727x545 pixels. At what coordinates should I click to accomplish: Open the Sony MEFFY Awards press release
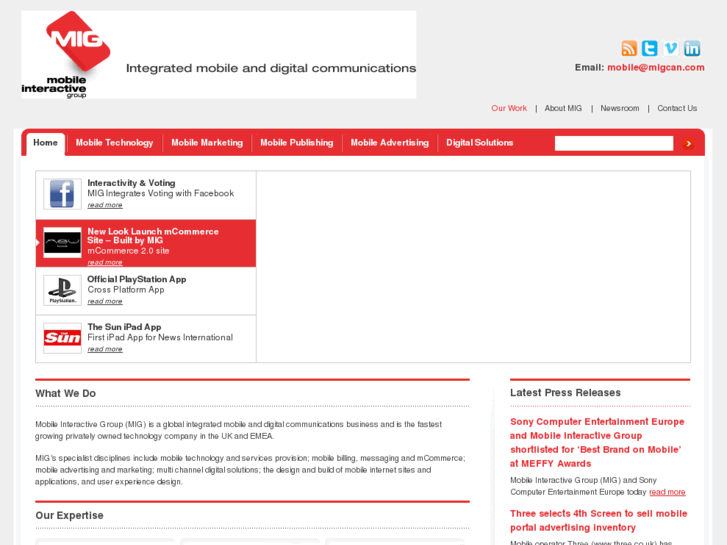pyautogui.click(x=597, y=442)
